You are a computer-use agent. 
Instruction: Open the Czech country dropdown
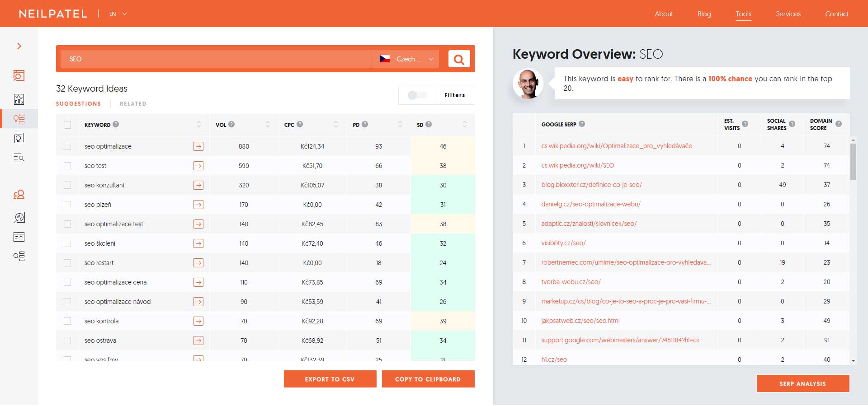click(x=406, y=59)
